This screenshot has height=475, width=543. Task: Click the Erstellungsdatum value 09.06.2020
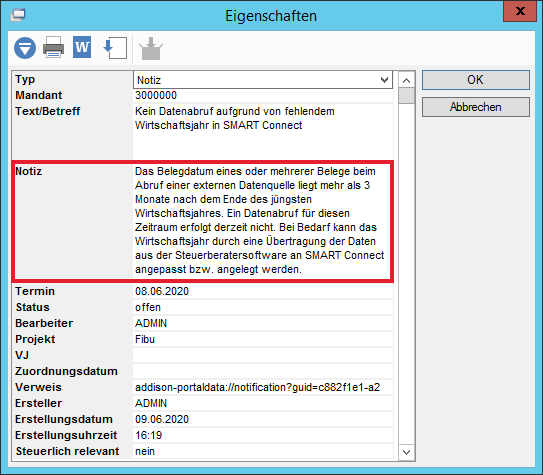(x=162, y=419)
